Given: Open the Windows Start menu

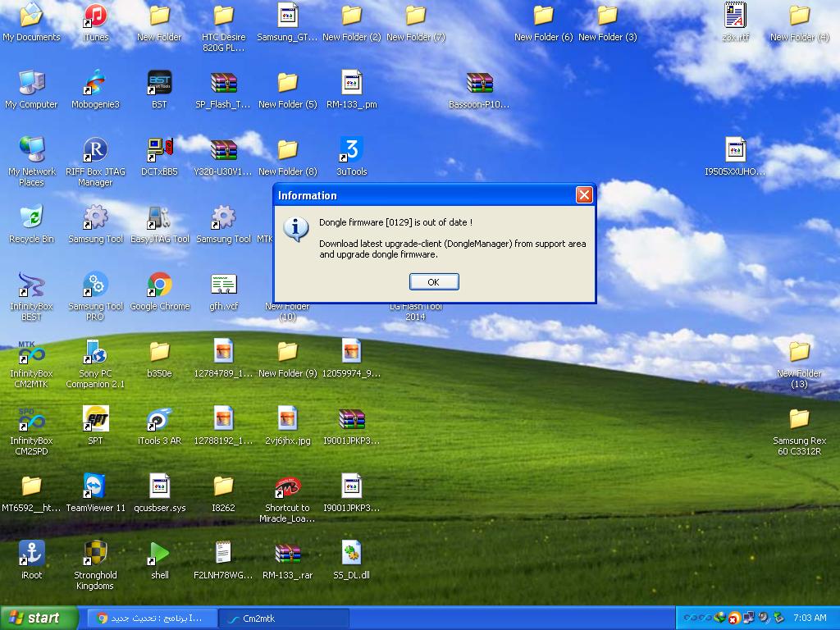Looking at the screenshot, I should pyautogui.click(x=39, y=619).
